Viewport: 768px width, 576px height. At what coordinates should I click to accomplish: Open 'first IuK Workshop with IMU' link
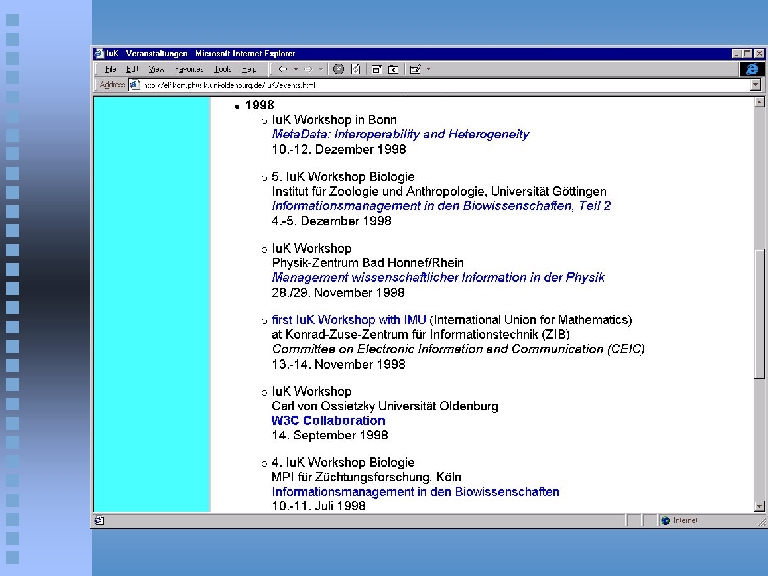(x=349, y=320)
